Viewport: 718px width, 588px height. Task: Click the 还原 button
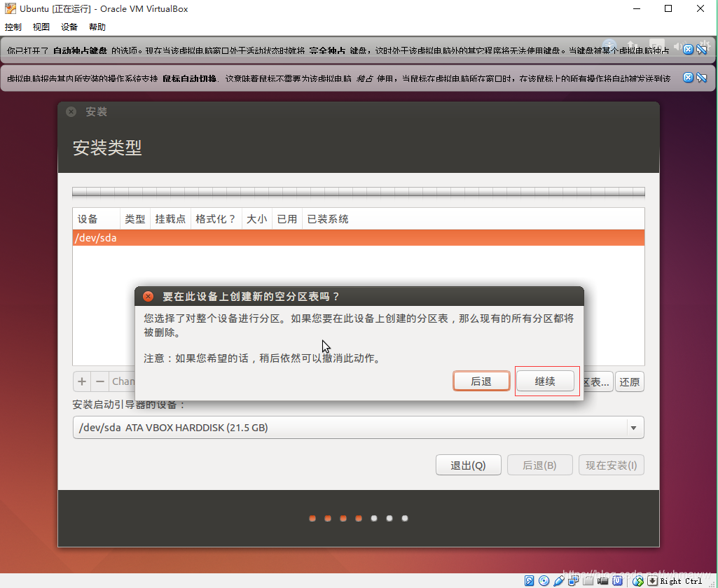point(630,381)
